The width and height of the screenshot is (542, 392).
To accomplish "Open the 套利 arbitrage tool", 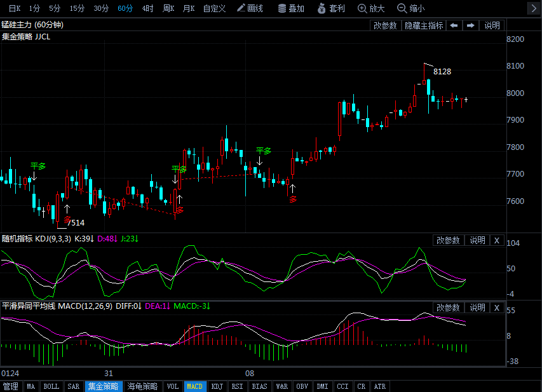I will coord(331,8).
